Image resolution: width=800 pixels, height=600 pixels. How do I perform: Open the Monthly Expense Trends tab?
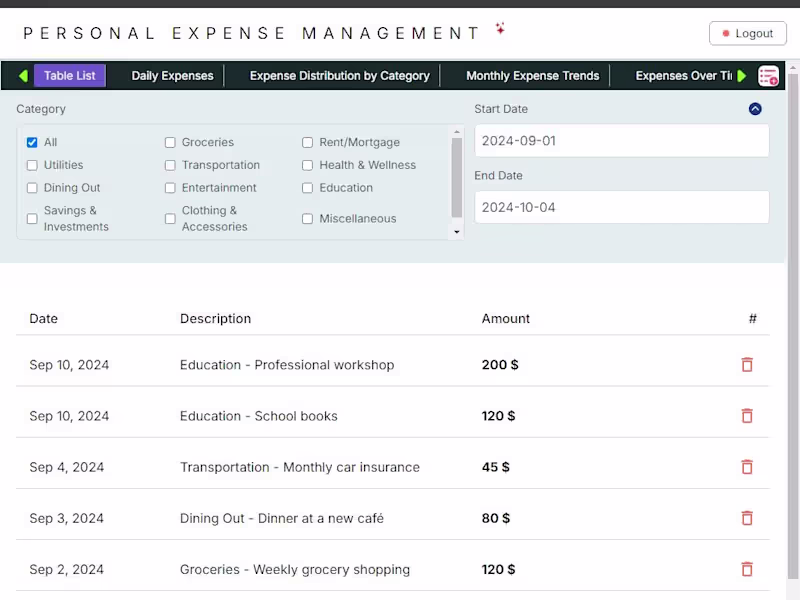tap(533, 75)
